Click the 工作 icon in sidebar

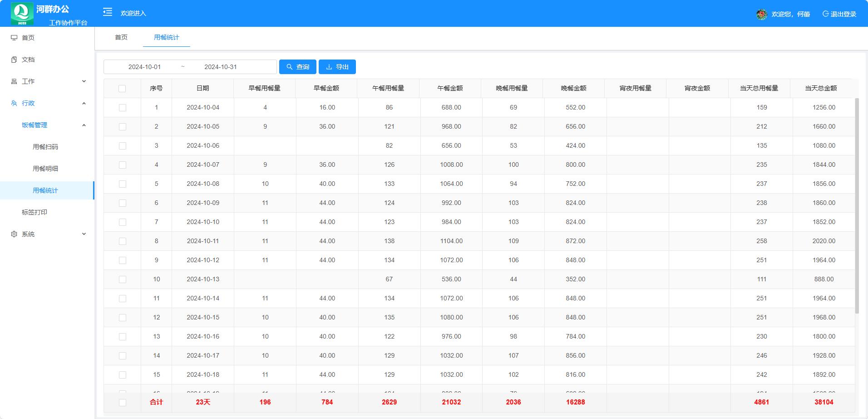(14, 81)
